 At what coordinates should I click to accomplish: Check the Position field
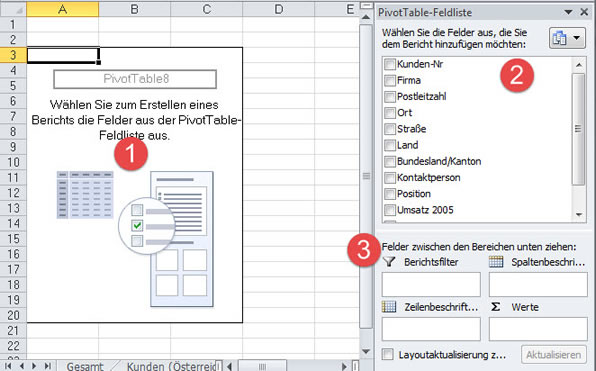pos(390,194)
